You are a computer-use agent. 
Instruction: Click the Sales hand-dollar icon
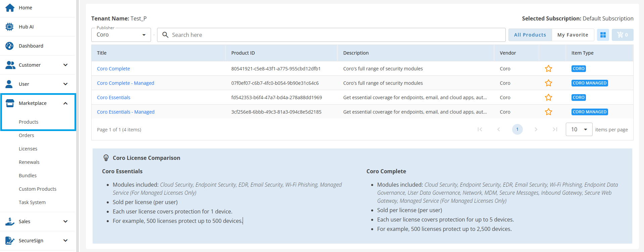pyautogui.click(x=10, y=222)
